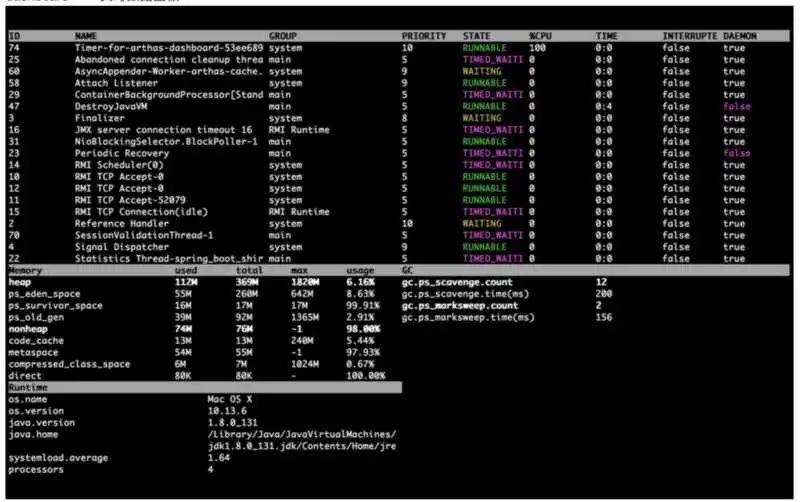The image size is (800, 502).
Task: Click the java.home label
Action: coord(33,435)
